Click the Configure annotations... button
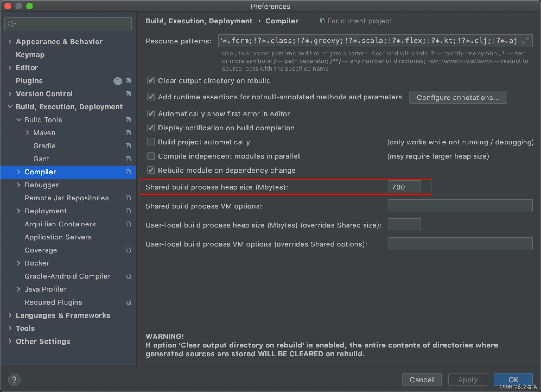The height and width of the screenshot is (392, 541). (458, 97)
